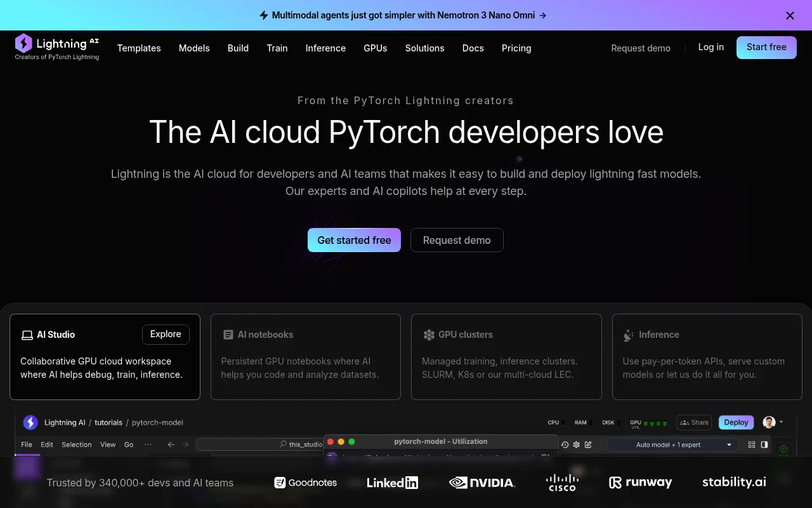Open the studio View menu
This screenshot has height=508, width=812.
point(108,444)
